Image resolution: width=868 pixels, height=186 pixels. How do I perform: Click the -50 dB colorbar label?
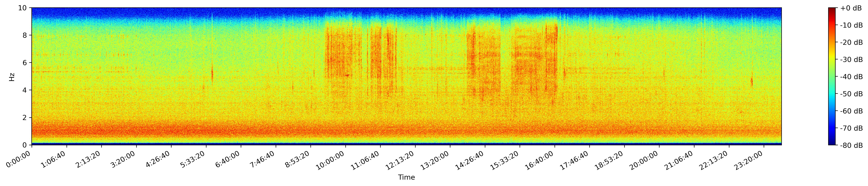click(852, 94)
